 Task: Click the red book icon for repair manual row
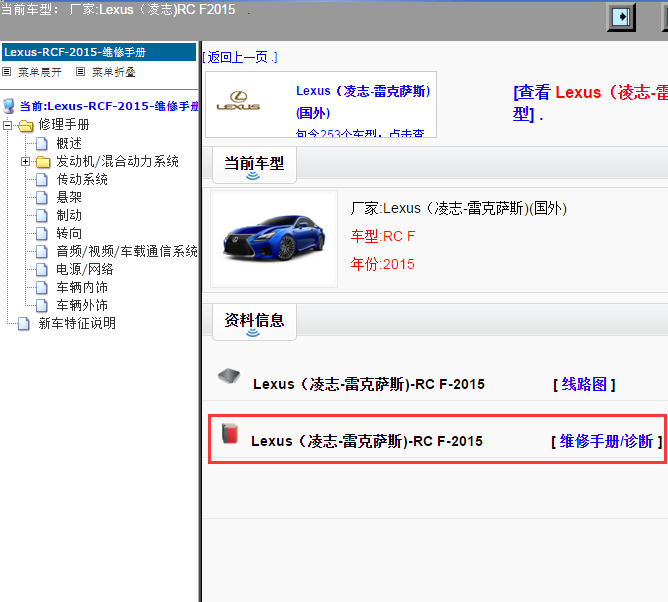[x=230, y=433]
